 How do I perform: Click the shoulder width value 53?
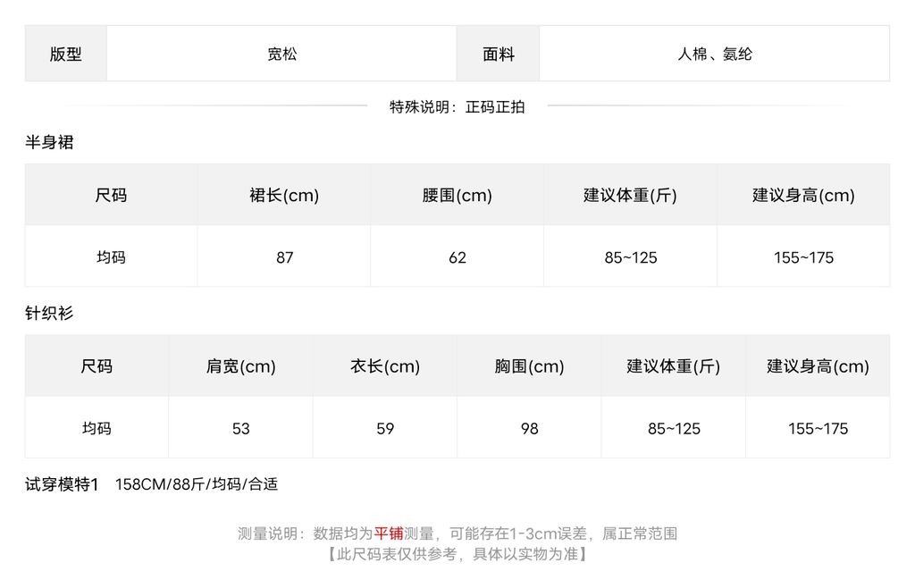click(x=240, y=427)
